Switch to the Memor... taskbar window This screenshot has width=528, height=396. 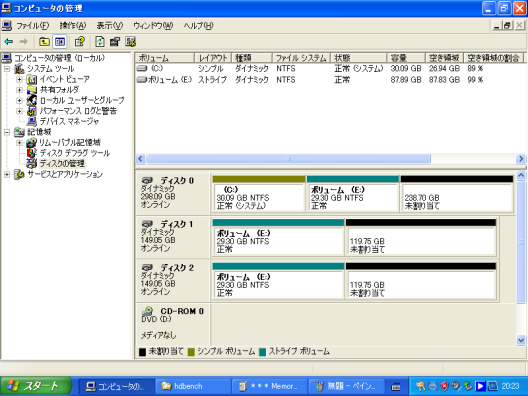click(x=270, y=386)
